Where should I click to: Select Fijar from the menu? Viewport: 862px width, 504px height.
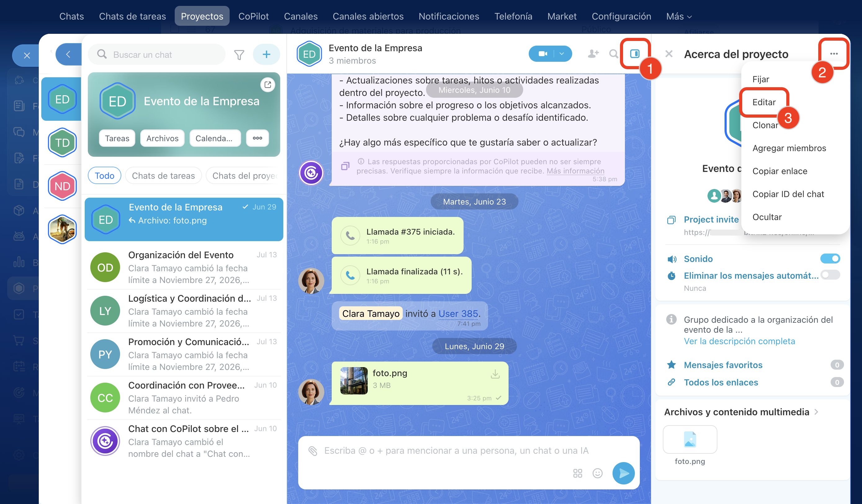[761, 79]
